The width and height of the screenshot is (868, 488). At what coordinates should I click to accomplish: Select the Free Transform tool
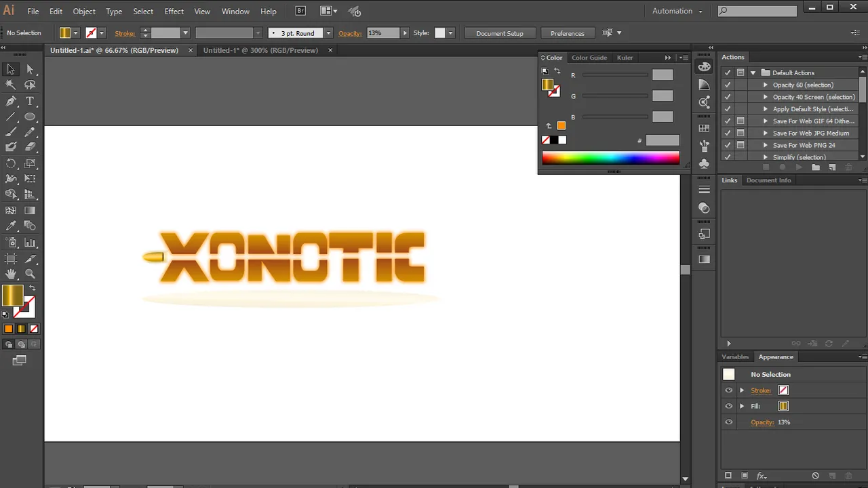[x=30, y=179]
